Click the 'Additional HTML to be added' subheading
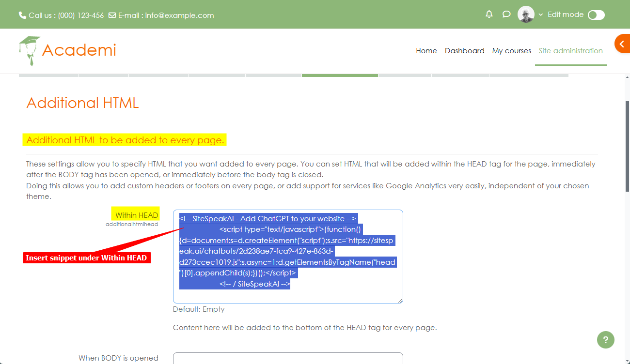The width and height of the screenshot is (630, 364). coord(125,140)
